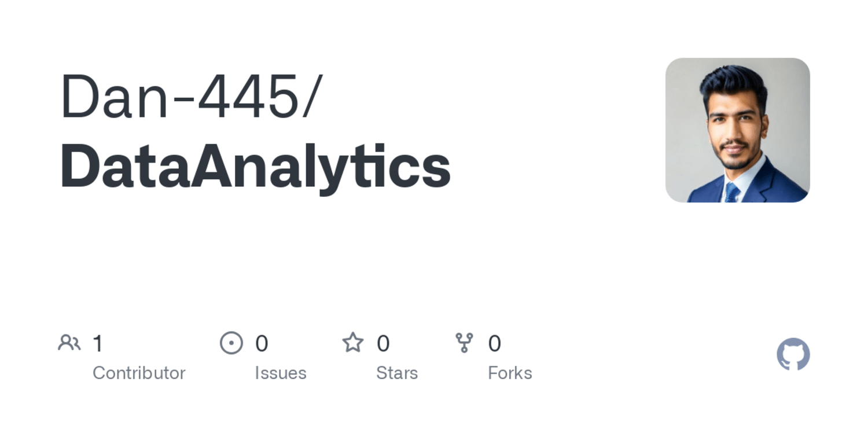Click the Contributor label
The image size is (868, 434).
point(139,373)
